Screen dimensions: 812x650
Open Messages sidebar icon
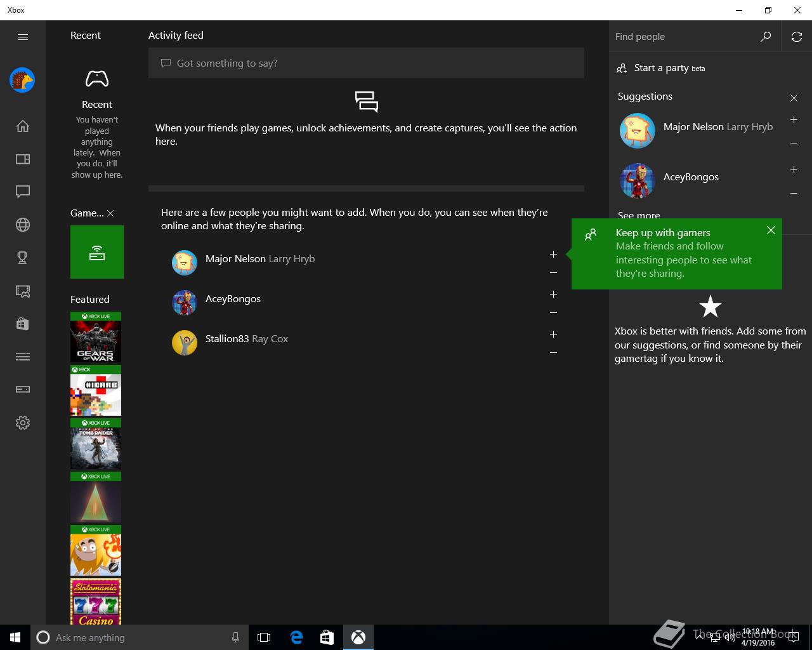pyautogui.click(x=23, y=192)
